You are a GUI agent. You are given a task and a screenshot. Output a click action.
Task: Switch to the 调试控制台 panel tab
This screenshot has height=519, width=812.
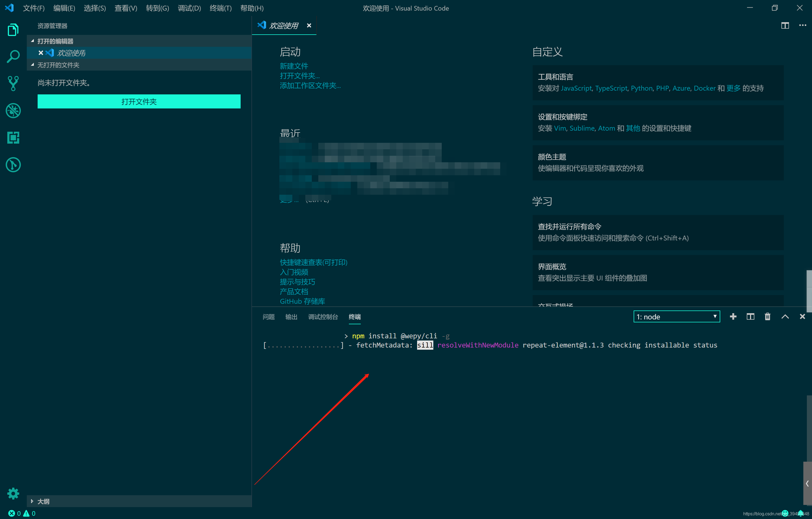pos(323,317)
